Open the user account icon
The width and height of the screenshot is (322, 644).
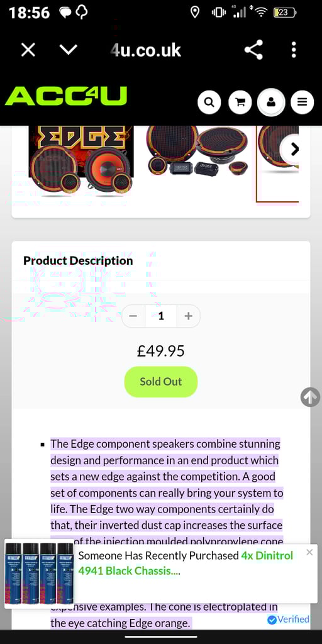[x=271, y=102]
